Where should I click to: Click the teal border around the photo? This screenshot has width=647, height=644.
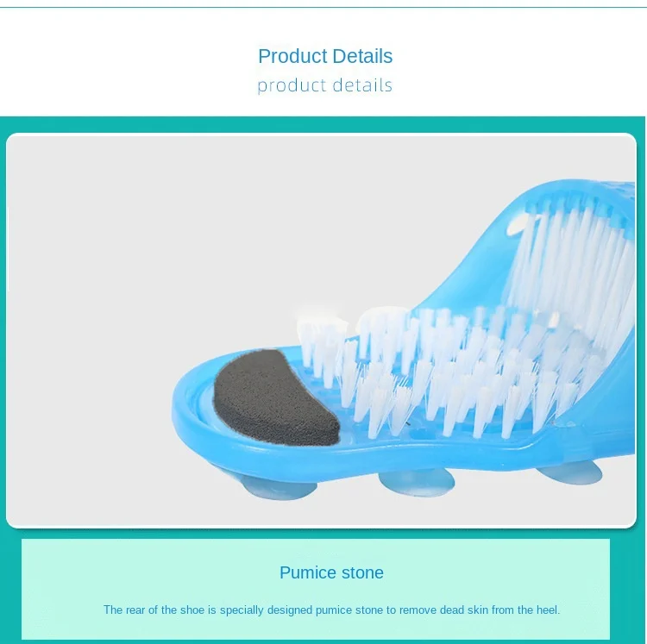click(x=322, y=124)
